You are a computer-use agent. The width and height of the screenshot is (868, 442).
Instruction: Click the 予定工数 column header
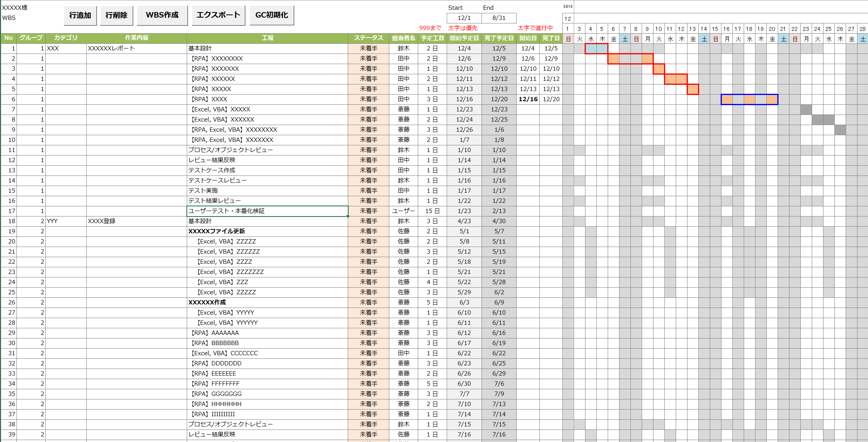tap(432, 38)
